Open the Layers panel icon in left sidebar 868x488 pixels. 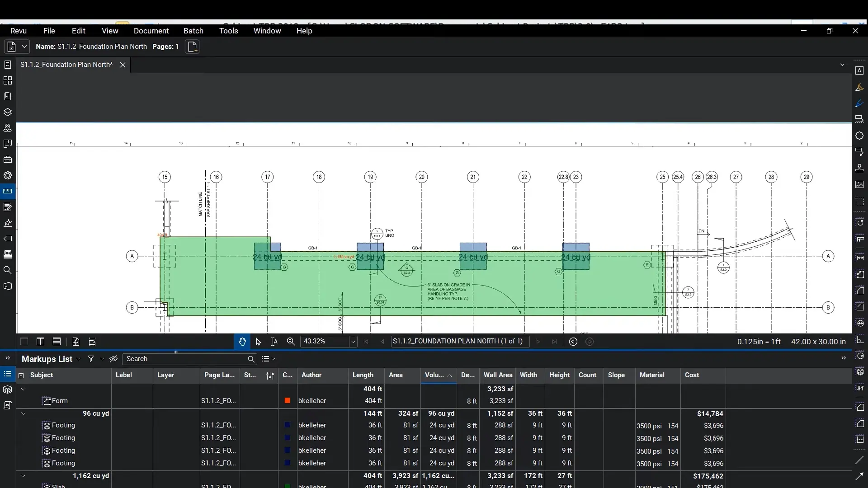point(8,112)
